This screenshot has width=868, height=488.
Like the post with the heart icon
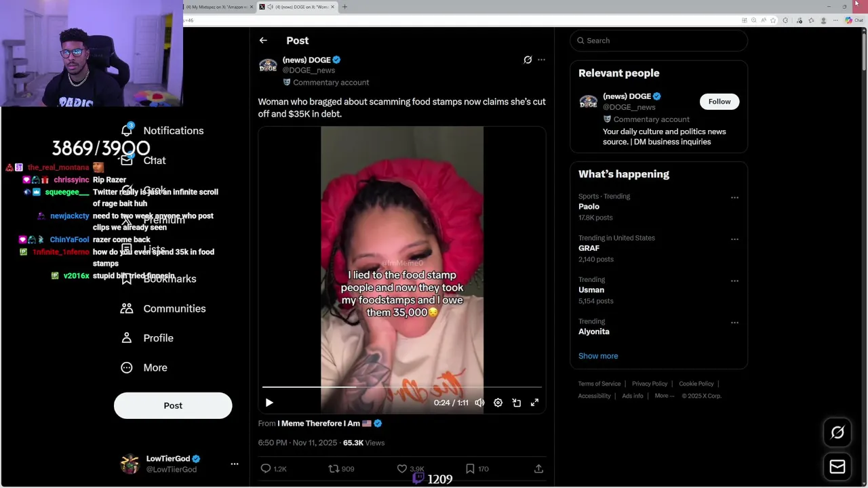[402, 468]
